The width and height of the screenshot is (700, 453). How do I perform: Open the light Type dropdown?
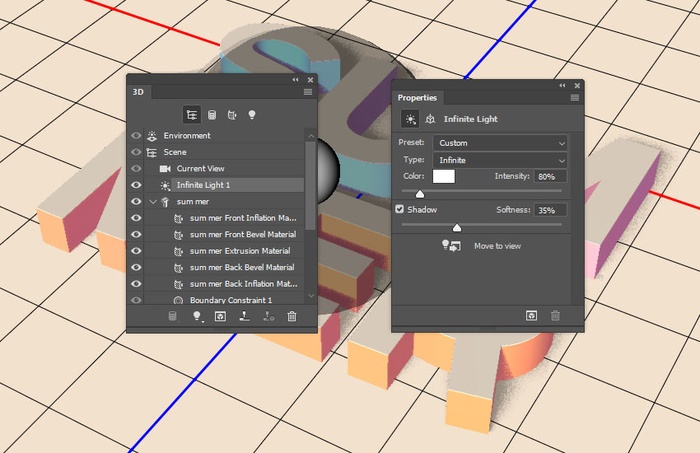click(x=501, y=160)
